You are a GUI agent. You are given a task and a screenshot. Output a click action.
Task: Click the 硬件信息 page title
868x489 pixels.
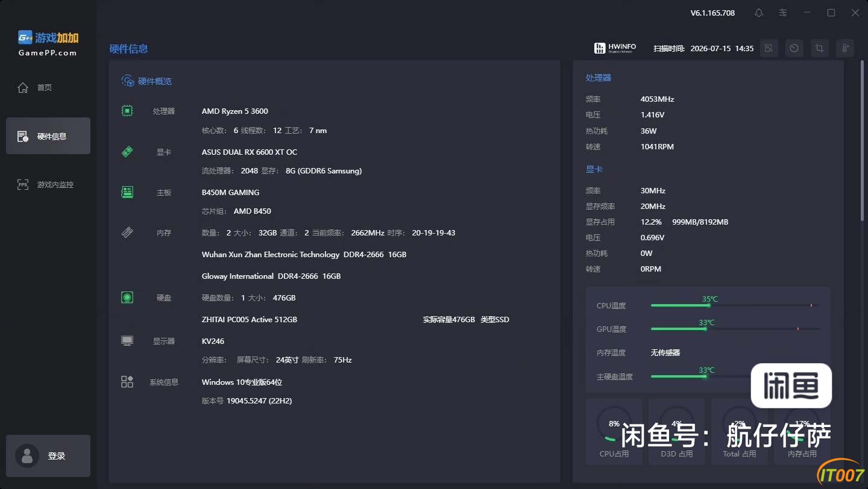(x=128, y=49)
